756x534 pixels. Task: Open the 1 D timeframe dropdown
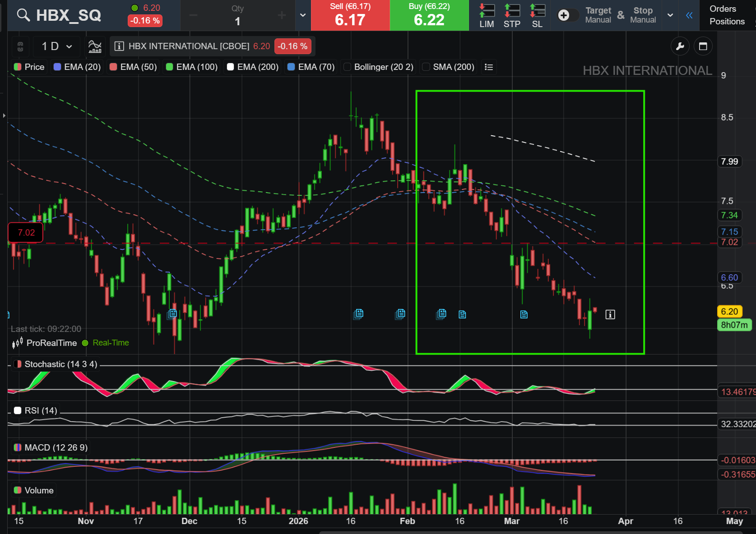[x=56, y=46]
